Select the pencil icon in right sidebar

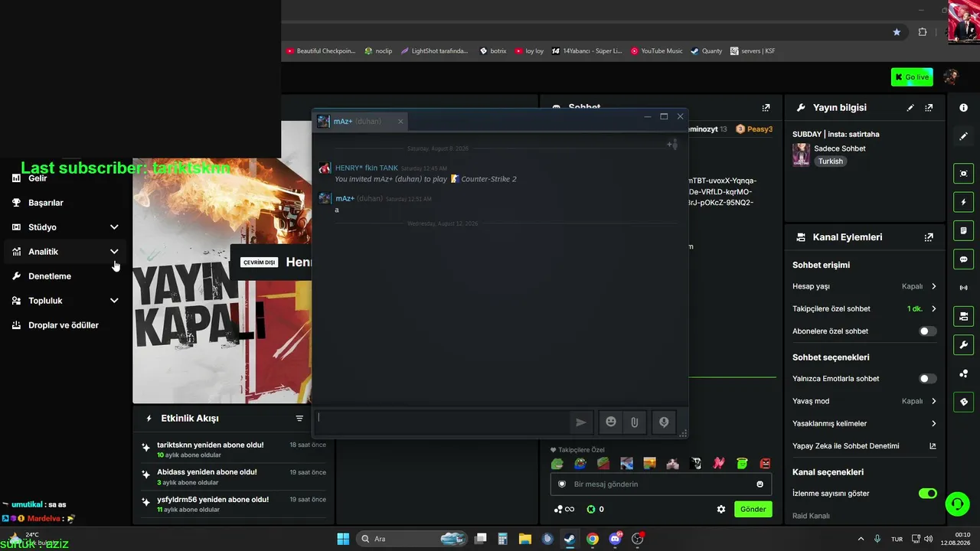(x=963, y=136)
